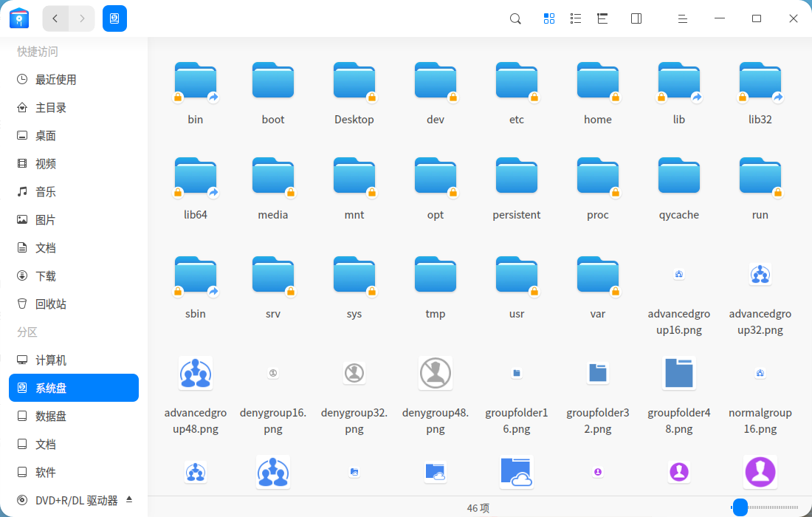Select the sbin folder icon

click(x=195, y=276)
